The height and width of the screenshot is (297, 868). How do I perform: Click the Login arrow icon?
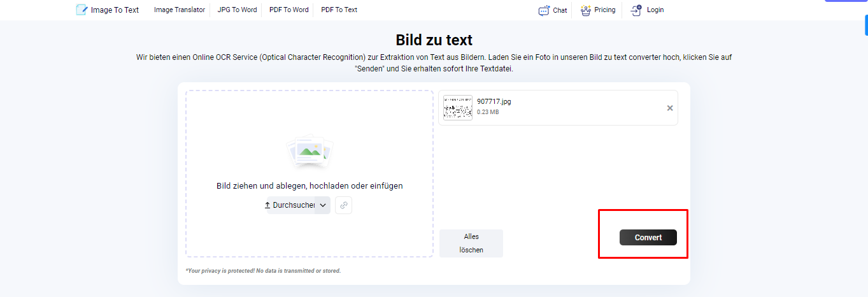point(636,10)
